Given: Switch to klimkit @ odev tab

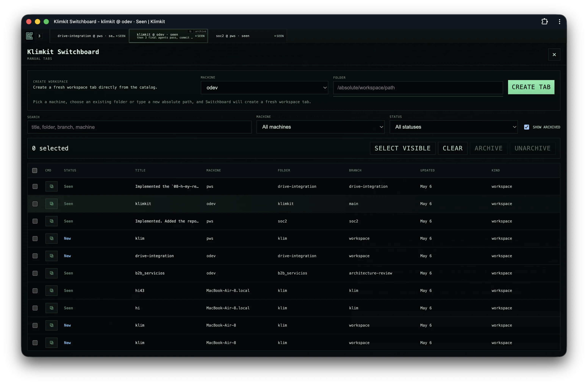Looking at the screenshot, I should pos(168,36).
